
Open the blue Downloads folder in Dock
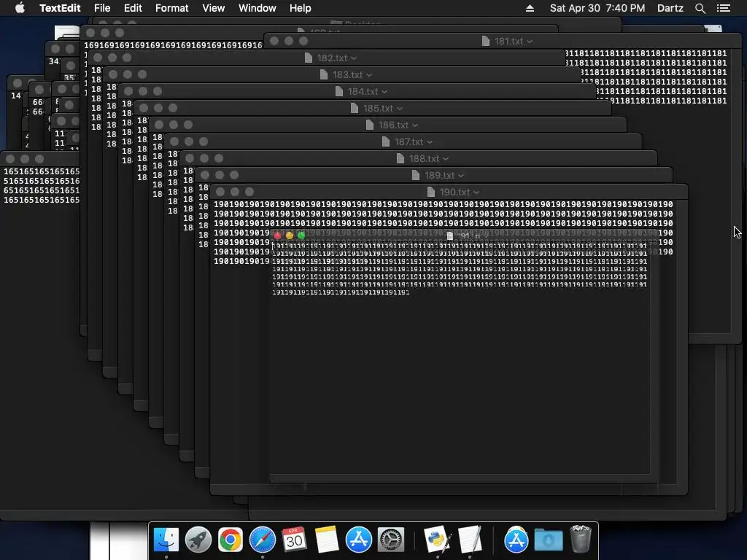tap(549, 540)
